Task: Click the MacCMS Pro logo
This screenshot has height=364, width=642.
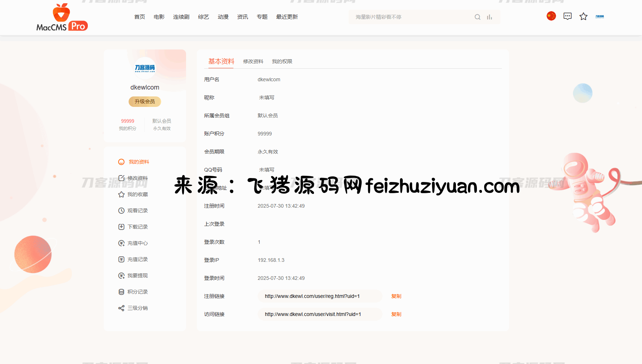Action: click(x=62, y=17)
